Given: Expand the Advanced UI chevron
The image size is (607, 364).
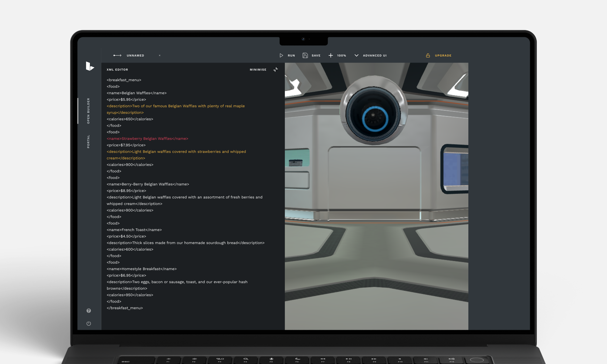Looking at the screenshot, I should pyautogui.click(x=356, y=55).
